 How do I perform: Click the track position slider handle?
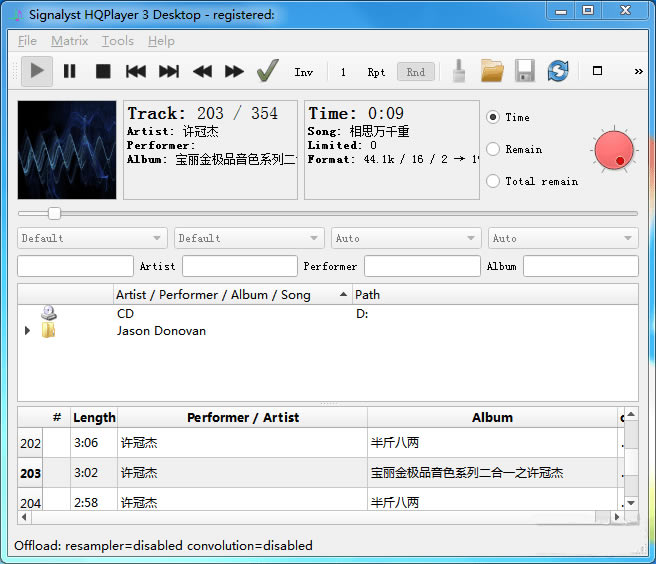click(x=54, y=213)
